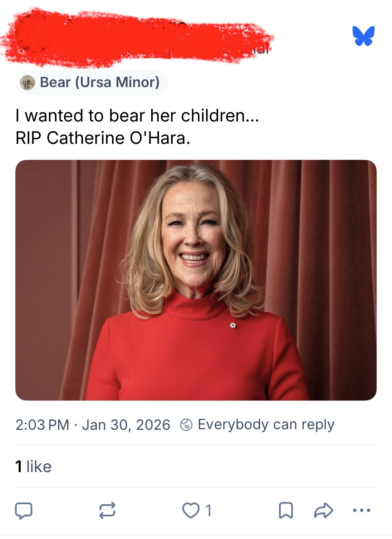The width and height of the screenshot is (392, 539).
Task: Share the post via arrow icon
Action: pyautogui.click(x=324, y=510)
